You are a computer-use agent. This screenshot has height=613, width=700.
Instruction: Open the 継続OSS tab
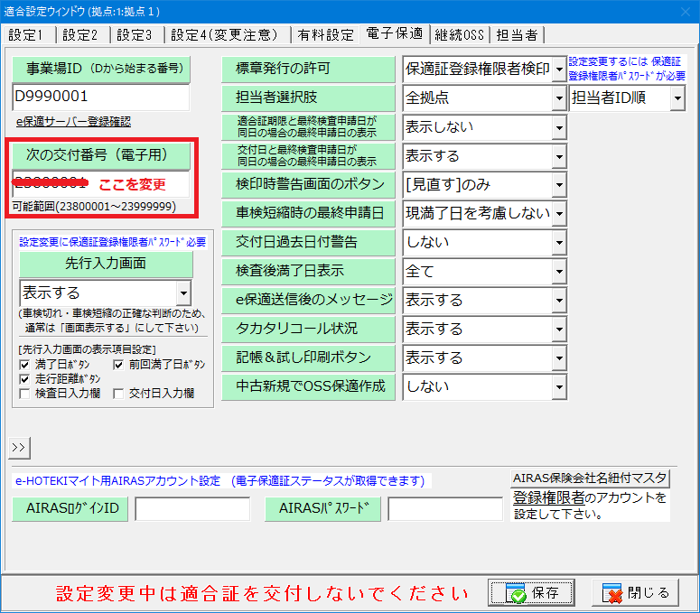pyautogui.click(x=460, y=35)
